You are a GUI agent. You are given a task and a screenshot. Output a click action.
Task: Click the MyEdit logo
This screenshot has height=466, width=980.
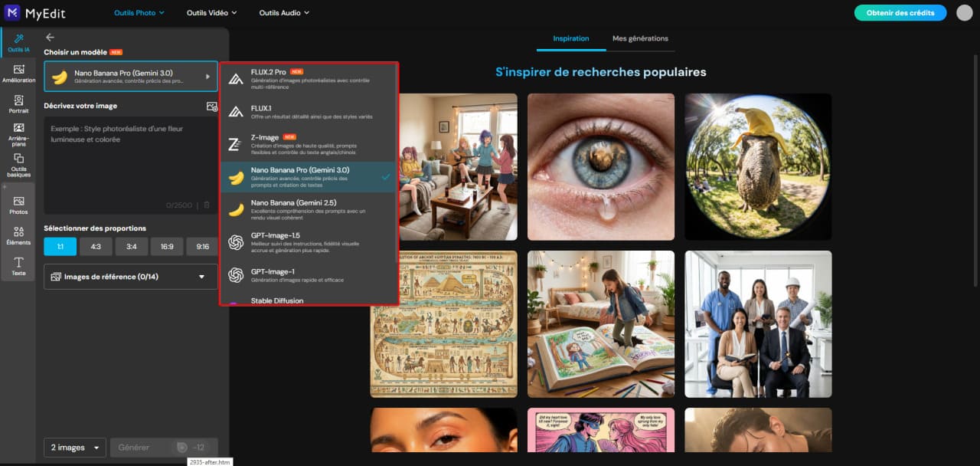pyautogui.click(x=34, y=12)
